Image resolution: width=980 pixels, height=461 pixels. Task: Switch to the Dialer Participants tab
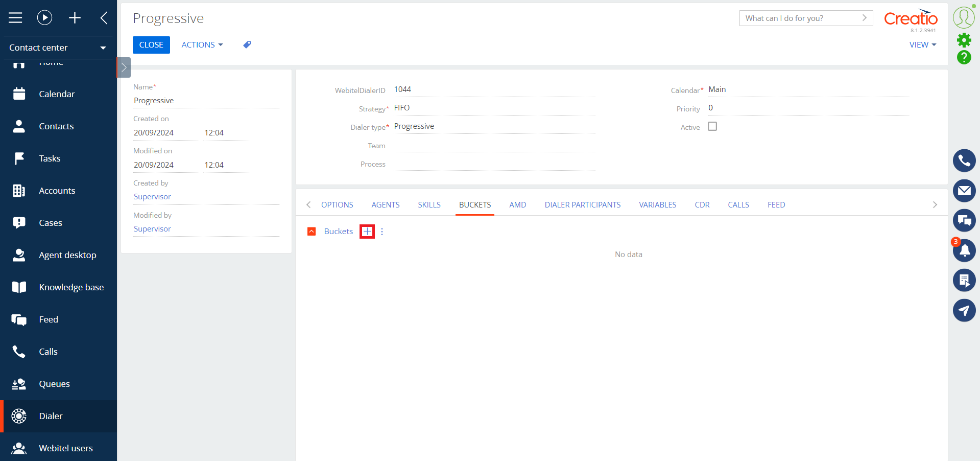pyautogui.click(x=583, y=205)
